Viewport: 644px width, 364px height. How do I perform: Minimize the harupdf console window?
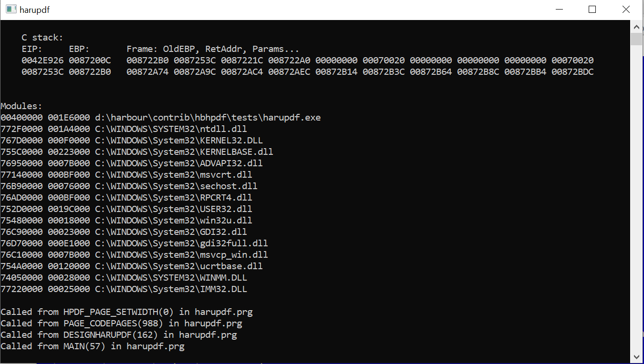click(x=559, y=10)
